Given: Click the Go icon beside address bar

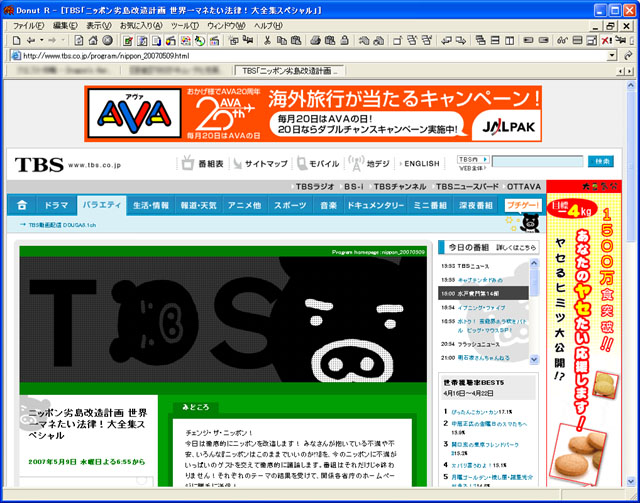Looking at the screenshot, I should (628, 56).
